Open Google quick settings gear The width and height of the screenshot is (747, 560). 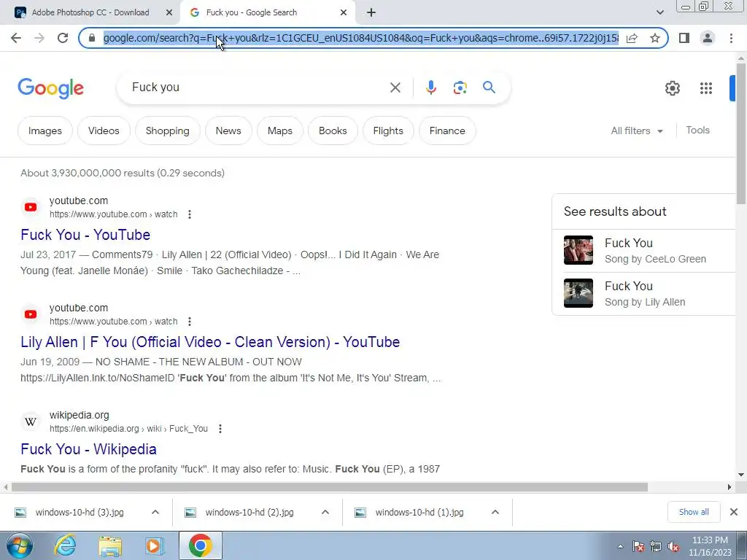click(x=672, y=88)
